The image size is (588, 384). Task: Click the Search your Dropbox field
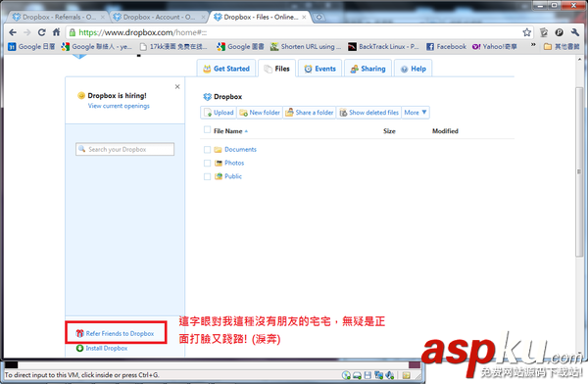pyautogui.click(x=124, y=149)
